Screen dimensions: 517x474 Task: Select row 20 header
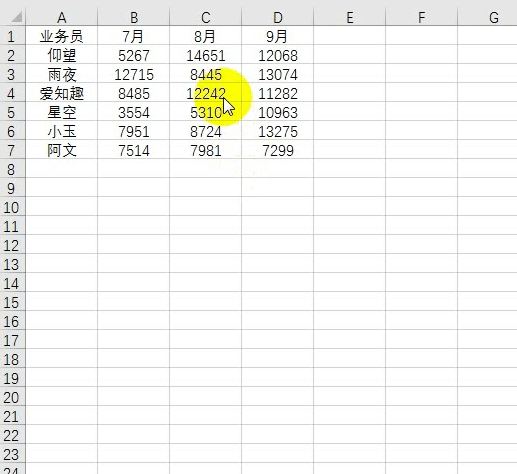tap(13, 397)
